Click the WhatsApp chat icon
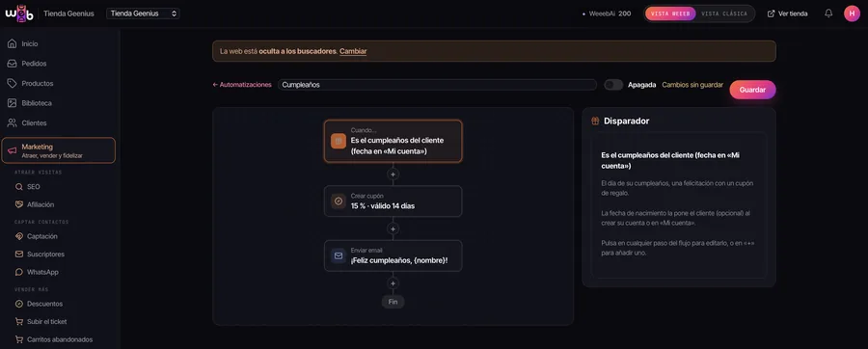The height and width of the screenshot is (349, 868). click(19, 272)
